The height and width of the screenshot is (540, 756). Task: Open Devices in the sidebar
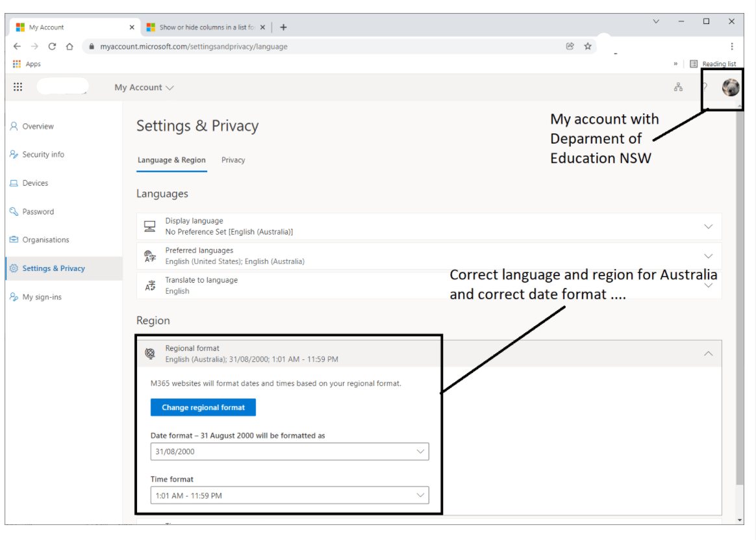click(x=35, y=183)
